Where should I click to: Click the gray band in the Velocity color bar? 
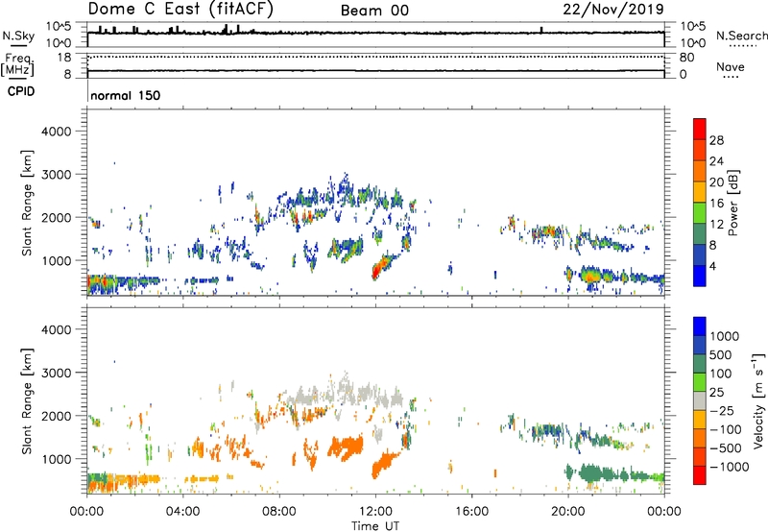tap(700, 400)
